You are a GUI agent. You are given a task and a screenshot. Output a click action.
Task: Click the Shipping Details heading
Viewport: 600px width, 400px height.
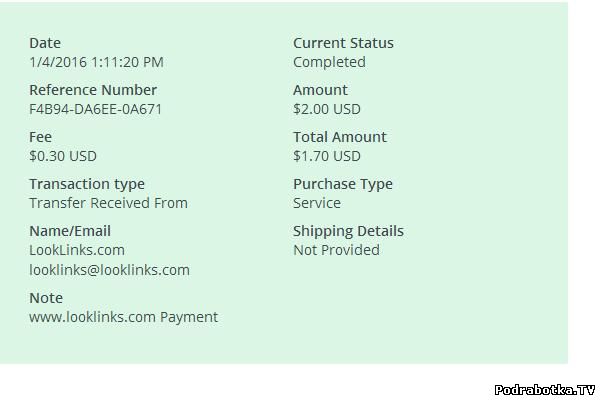(348, 231)
